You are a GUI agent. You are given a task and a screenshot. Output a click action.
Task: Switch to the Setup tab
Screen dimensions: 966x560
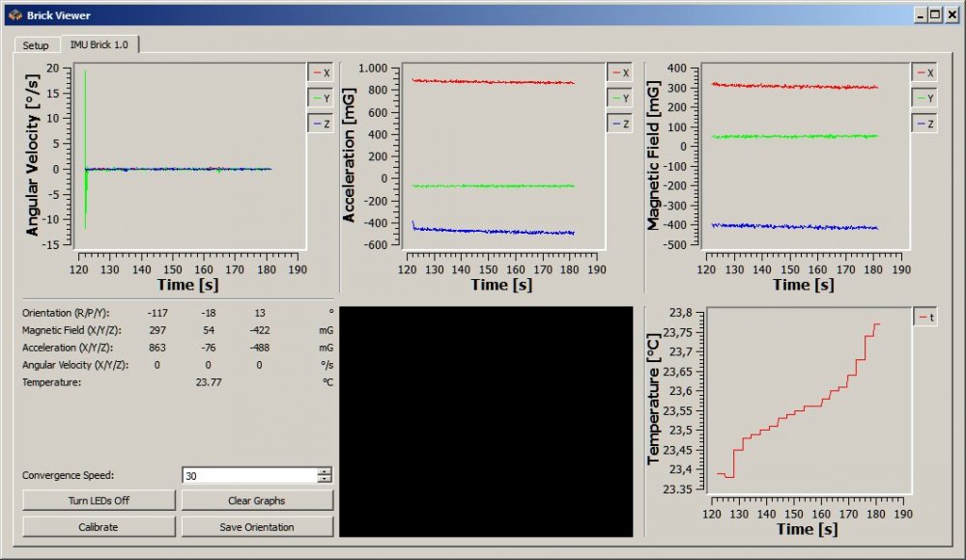36,45
